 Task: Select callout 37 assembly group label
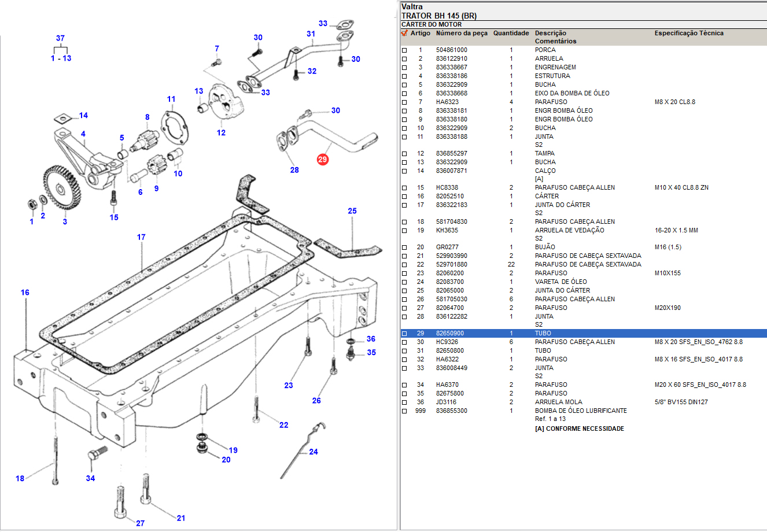(x=60, y=38)
